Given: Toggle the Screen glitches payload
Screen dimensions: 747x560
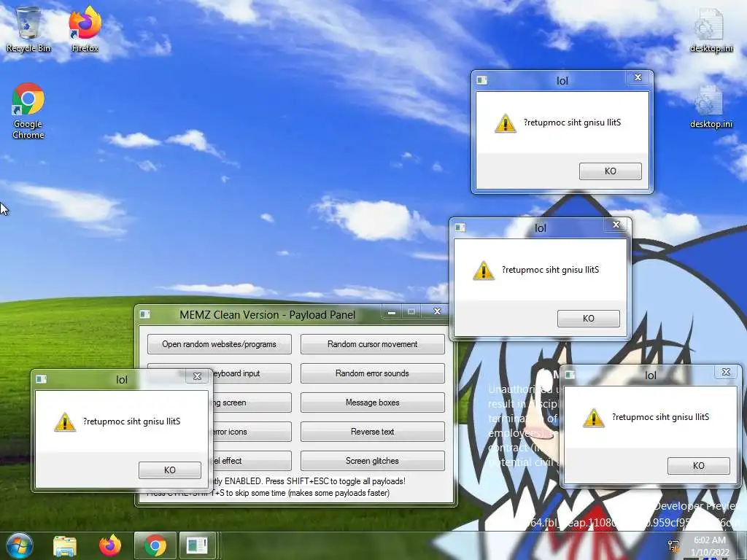Looking at the screenshot, I should [x=373, y=461].
